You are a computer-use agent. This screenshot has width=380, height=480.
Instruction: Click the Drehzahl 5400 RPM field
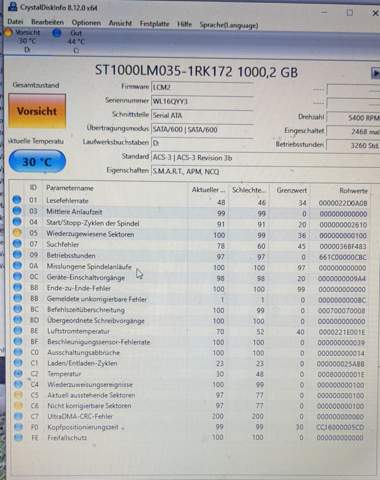[353, 118]
